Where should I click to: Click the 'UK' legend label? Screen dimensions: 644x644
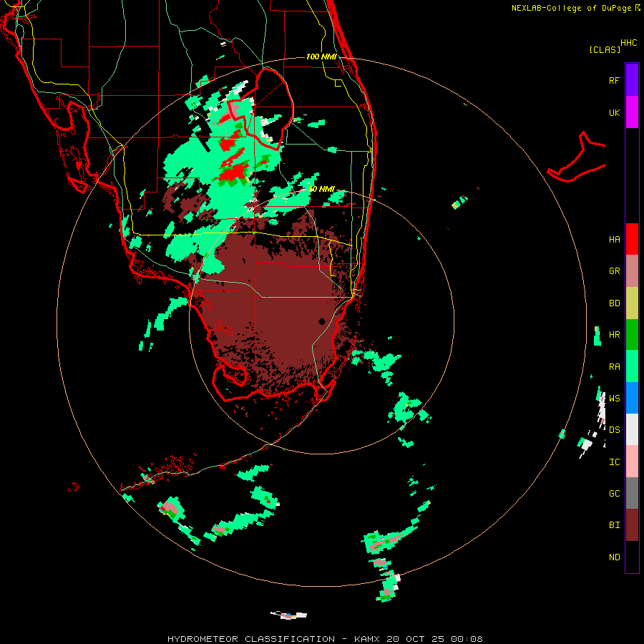[614, 112]
